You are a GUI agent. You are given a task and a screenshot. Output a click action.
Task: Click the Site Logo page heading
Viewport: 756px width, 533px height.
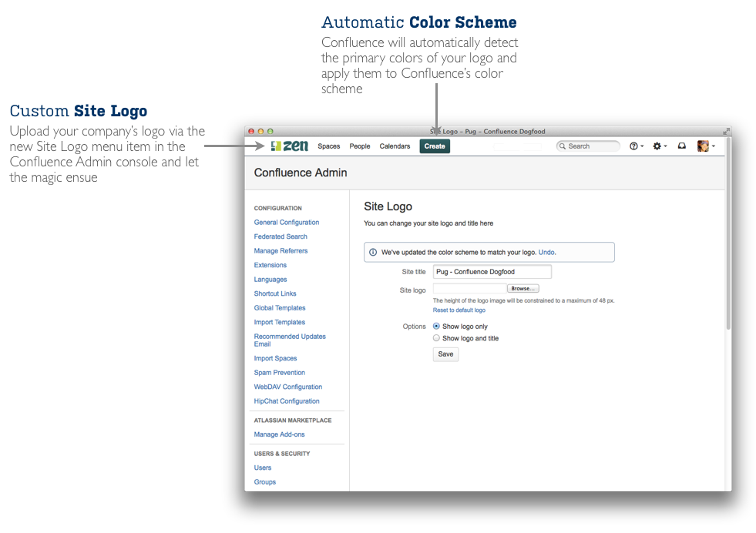pyautogui.click(x=388, y=206)
